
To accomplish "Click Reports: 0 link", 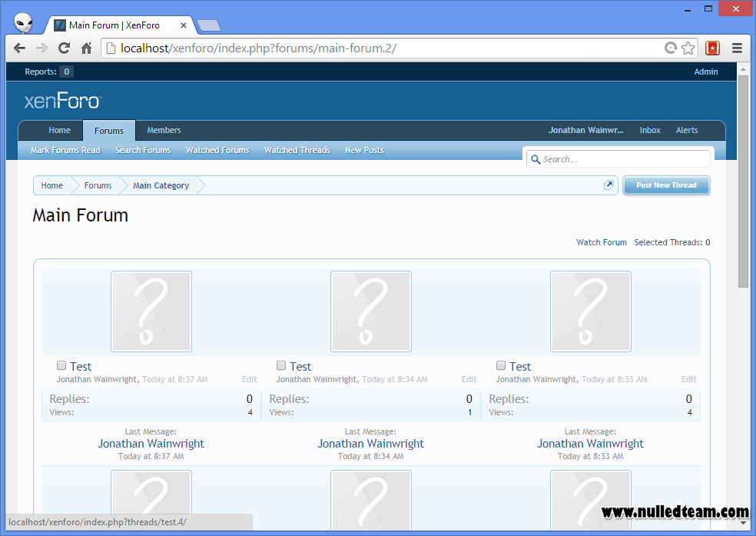I will (48, 72).
